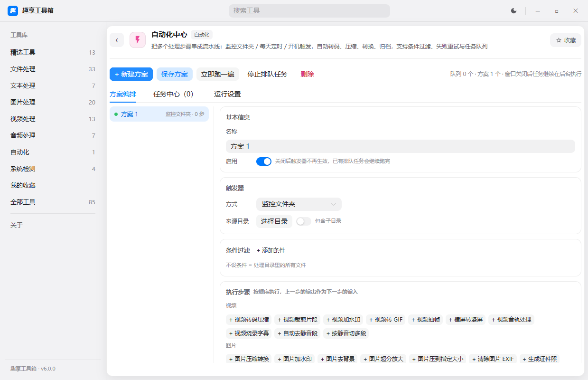
Task: Open 图片处理 category
Action: (53, 102)
